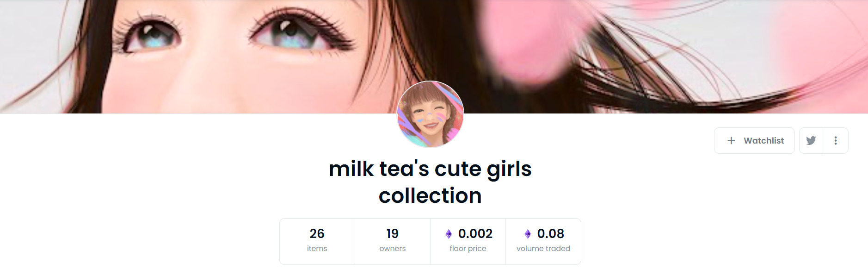868x270 pixels.
Task: Select the "owners" stat label
Action: (x=392, y=249)
